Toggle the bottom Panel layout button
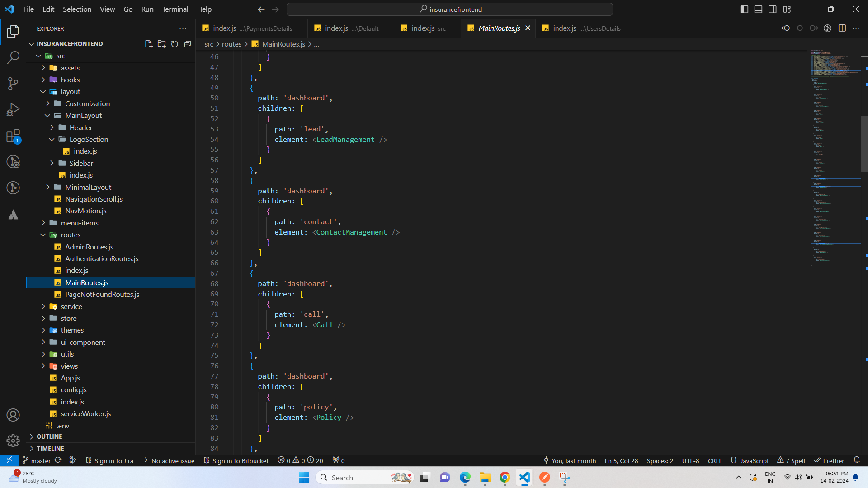Image resolution: width=868 pixels, height=488 pixels. (758, 9)
